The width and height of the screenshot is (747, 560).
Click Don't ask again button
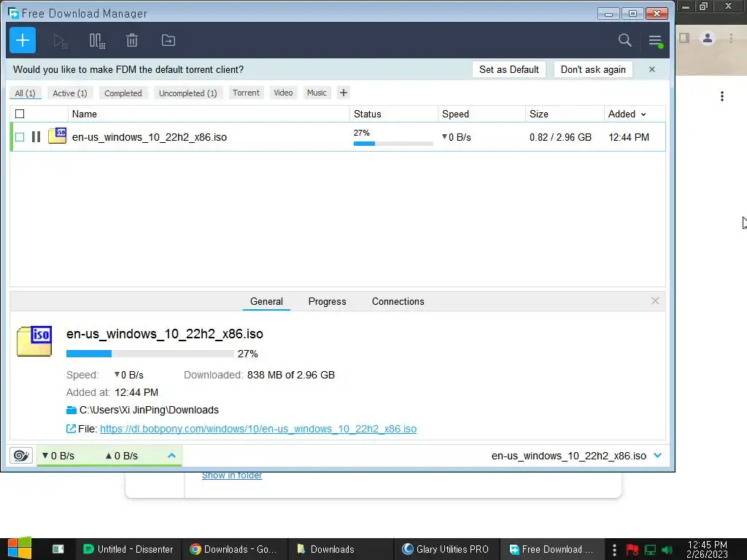click(x=593, y=69)
